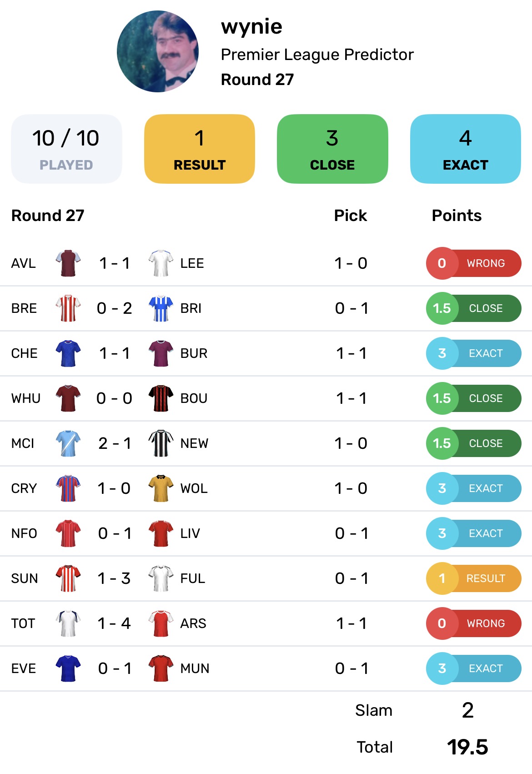Click the EXACT badge on EVE-MUN row
Screen dimensions: 532x774
[473, 668]
